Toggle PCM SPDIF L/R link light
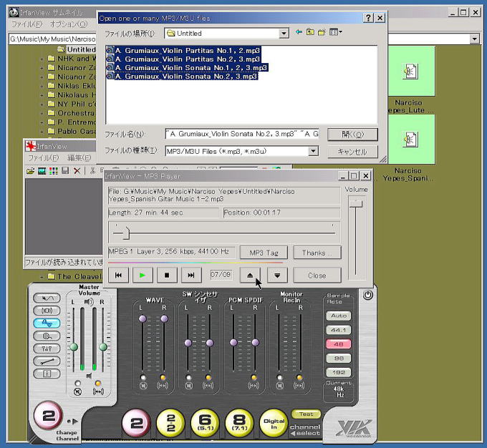 pyautogui.click(x=254, y=378)
